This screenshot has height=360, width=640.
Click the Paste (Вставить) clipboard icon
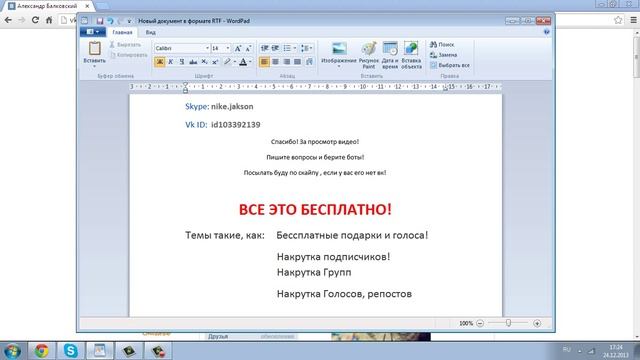pyautogui.click(x=95, y=48)
